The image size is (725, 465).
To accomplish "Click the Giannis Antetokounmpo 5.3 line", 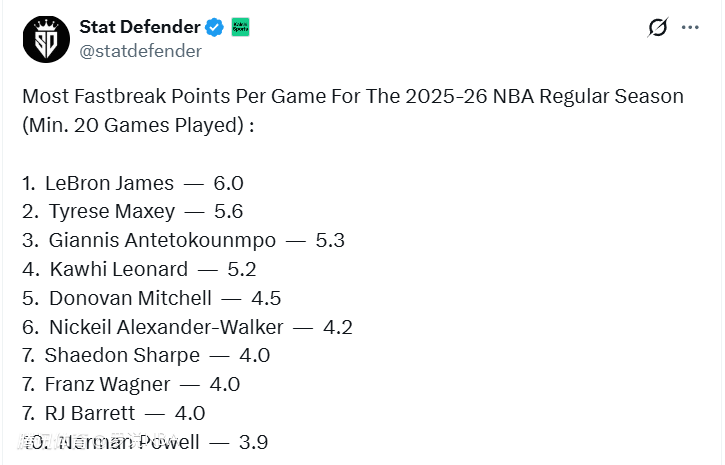I will (x=183, y=241).
